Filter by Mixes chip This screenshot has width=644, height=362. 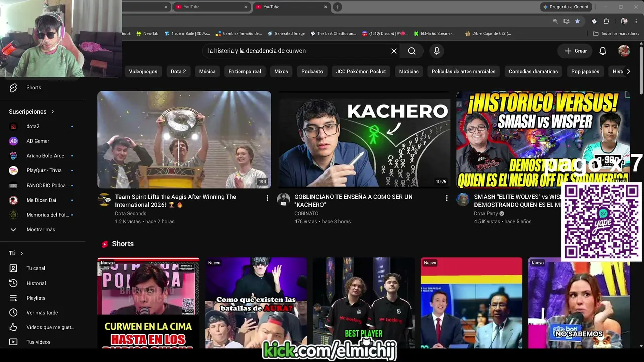point(281,71)
